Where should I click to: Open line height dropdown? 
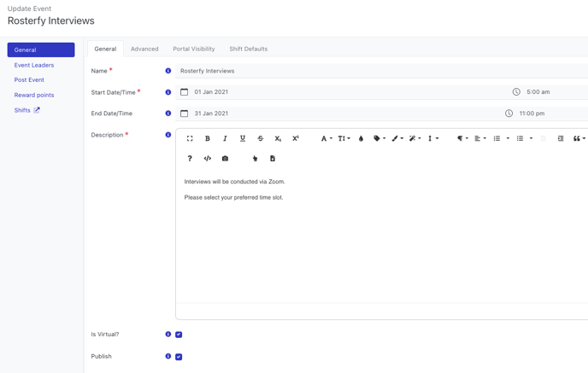(432, 138)
